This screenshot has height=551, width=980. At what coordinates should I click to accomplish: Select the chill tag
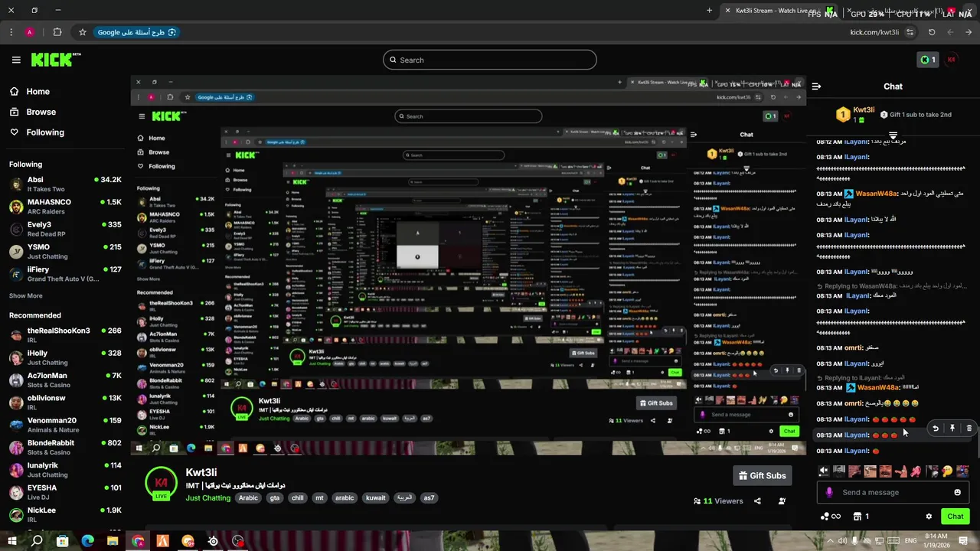298,497
